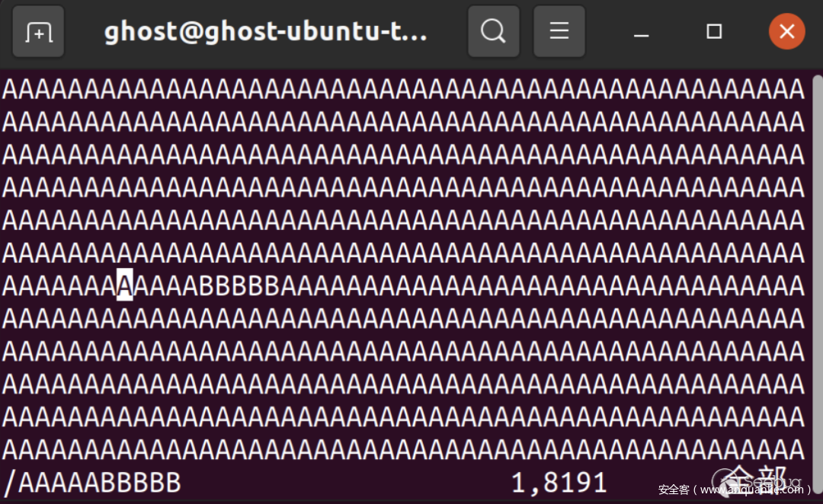Click the slash starting the search command

(x=11, y=483)
